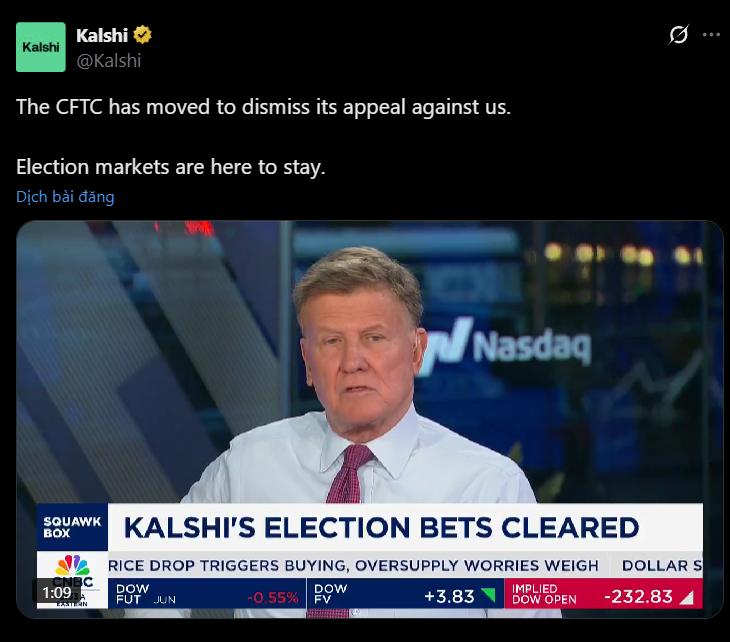Open the three-dot more options menu
Image resolution: width=730 pixels, height=642 pixels.
[x=711, y=35]
